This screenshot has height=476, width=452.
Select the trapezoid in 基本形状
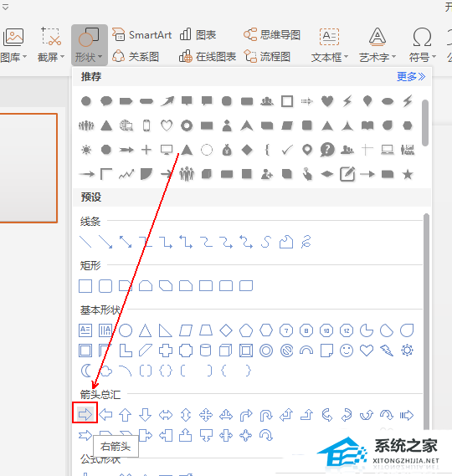(206, 330)
